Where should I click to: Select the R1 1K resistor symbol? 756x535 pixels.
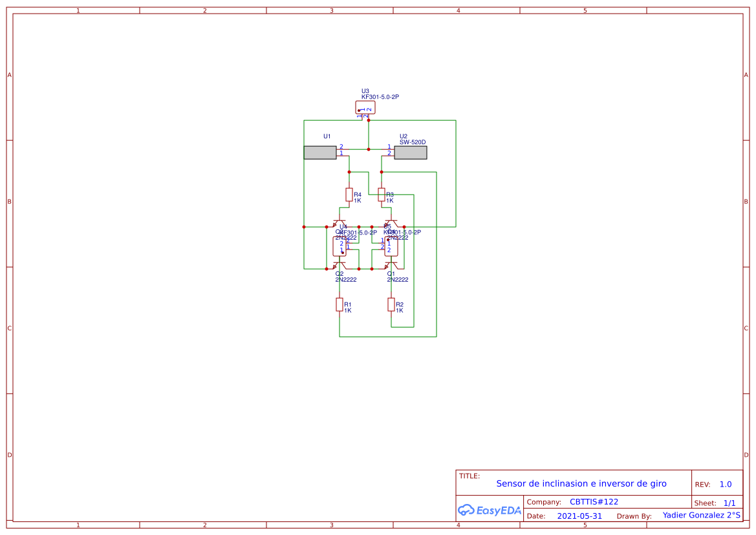pos(339,304)
